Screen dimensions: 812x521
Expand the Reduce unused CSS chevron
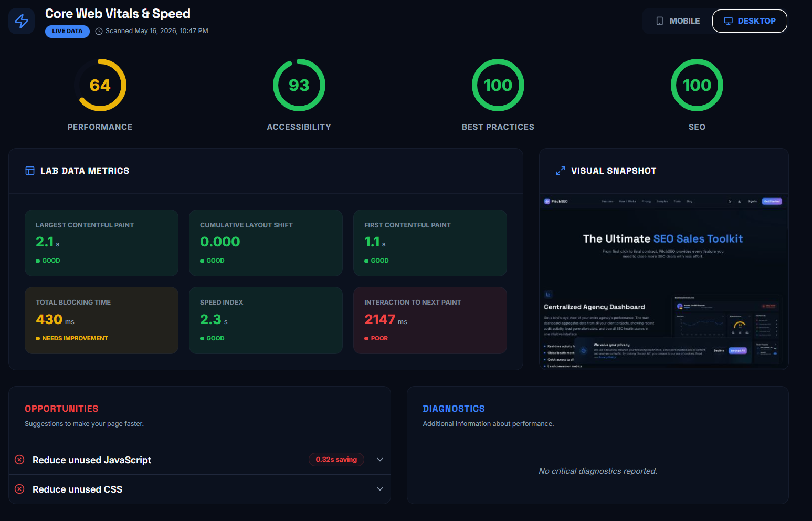pyautogui.click(x=380, y=489)
